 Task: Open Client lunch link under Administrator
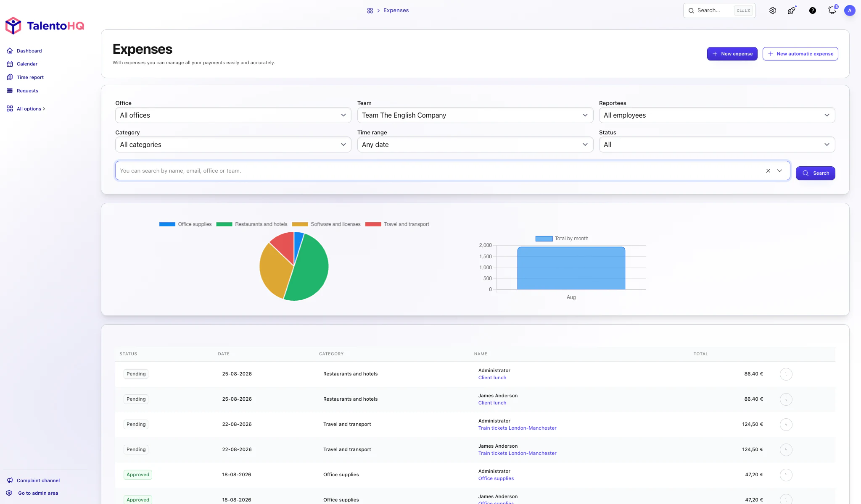492,378
